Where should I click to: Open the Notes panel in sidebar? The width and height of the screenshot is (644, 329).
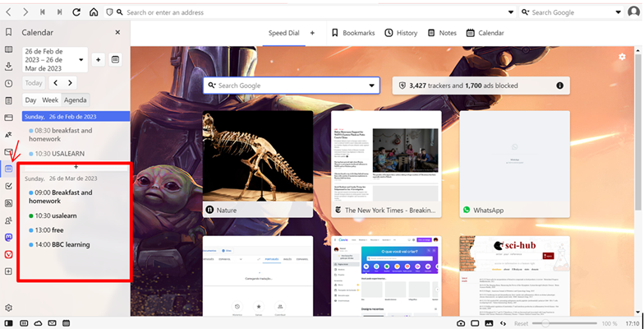point(8,100)
